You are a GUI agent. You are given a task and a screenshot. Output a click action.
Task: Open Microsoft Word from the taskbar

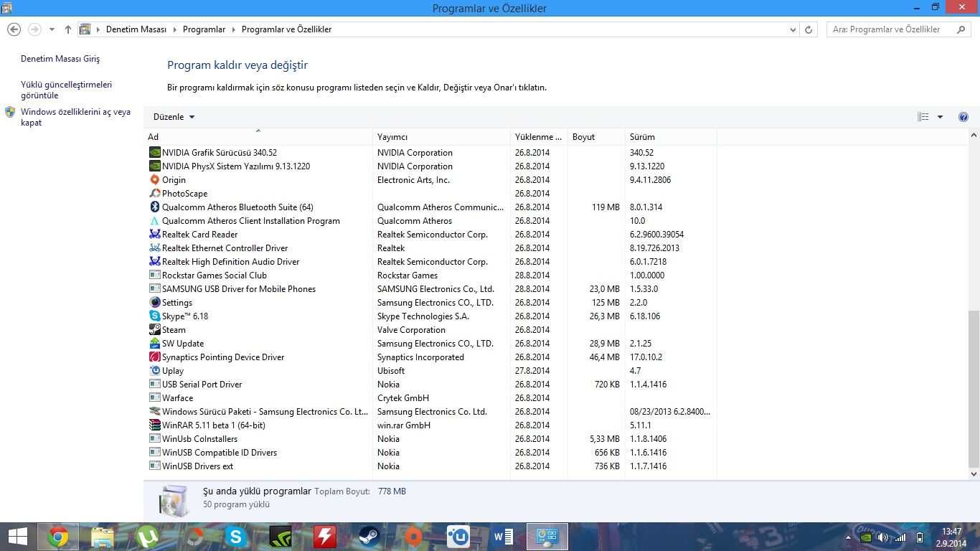(x=503, y=537)
